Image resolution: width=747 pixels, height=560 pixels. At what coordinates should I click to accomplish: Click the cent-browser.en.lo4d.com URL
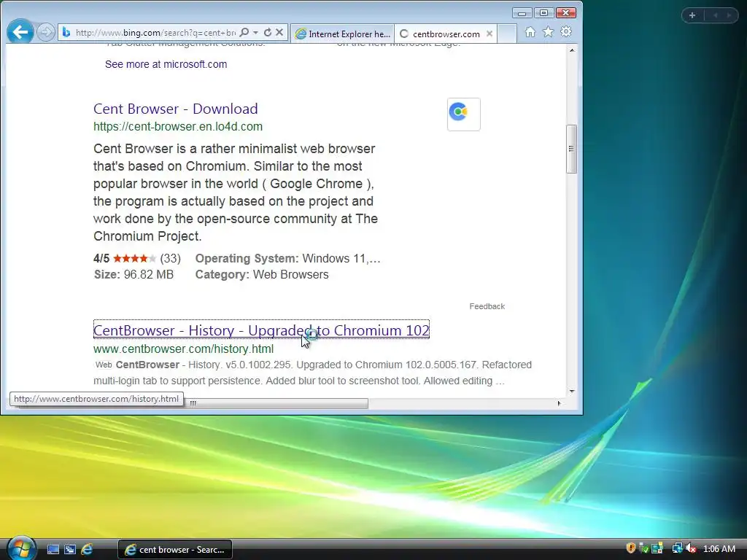pyautogui.click(x=178, y=127)
